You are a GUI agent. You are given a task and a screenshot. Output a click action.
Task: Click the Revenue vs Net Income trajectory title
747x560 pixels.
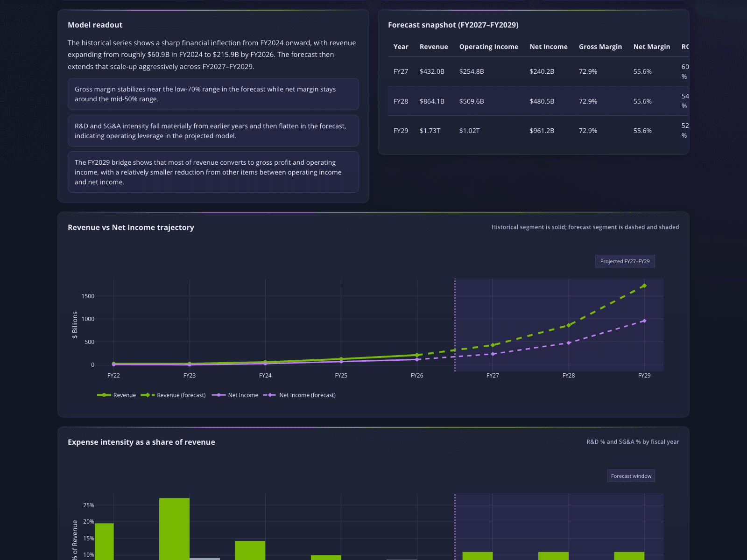click(131, 227)
